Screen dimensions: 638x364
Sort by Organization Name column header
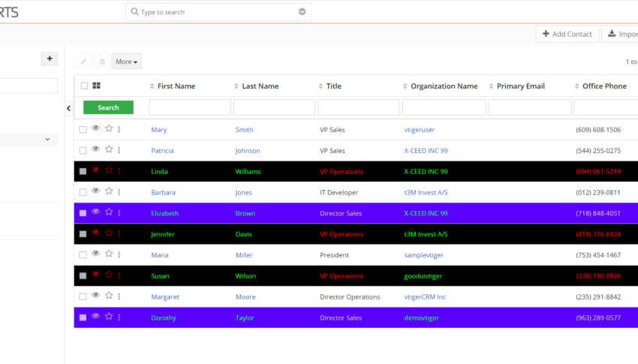(x=444, y=86)
